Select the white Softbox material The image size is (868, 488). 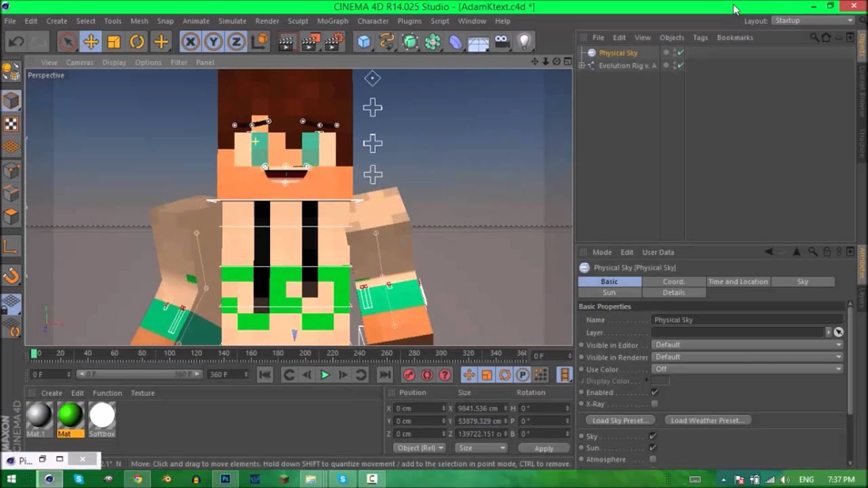click(x=102, y=415)
